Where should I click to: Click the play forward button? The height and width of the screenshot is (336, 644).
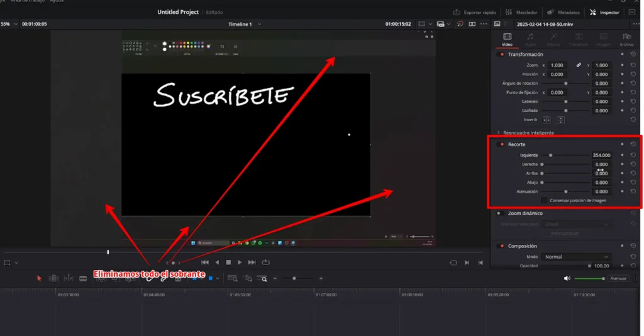pos(240,263)
